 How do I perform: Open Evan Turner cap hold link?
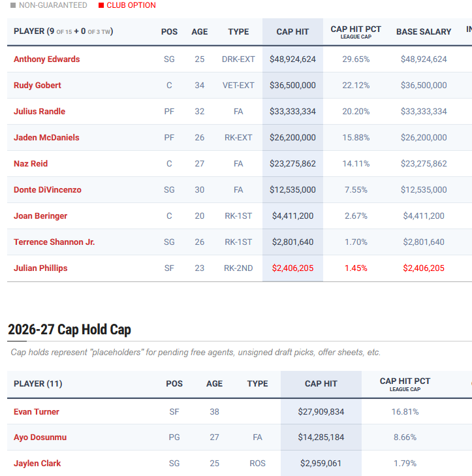(37, 411)
